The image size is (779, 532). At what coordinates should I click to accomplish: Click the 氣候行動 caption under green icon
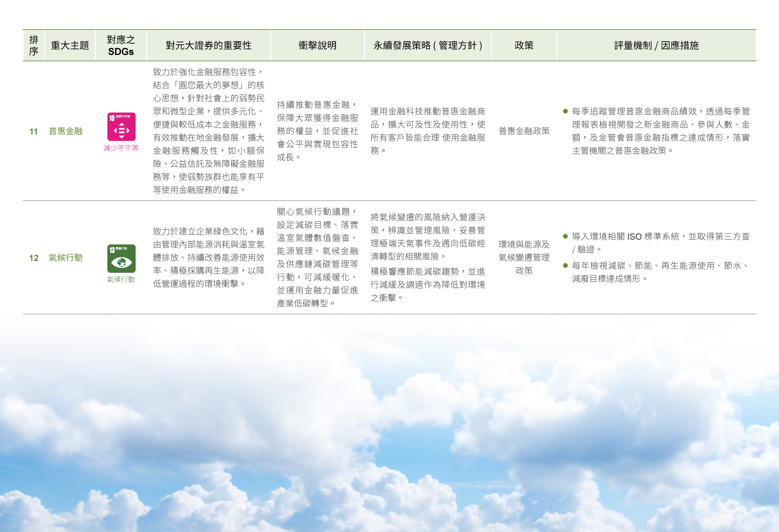click(121, 279)
